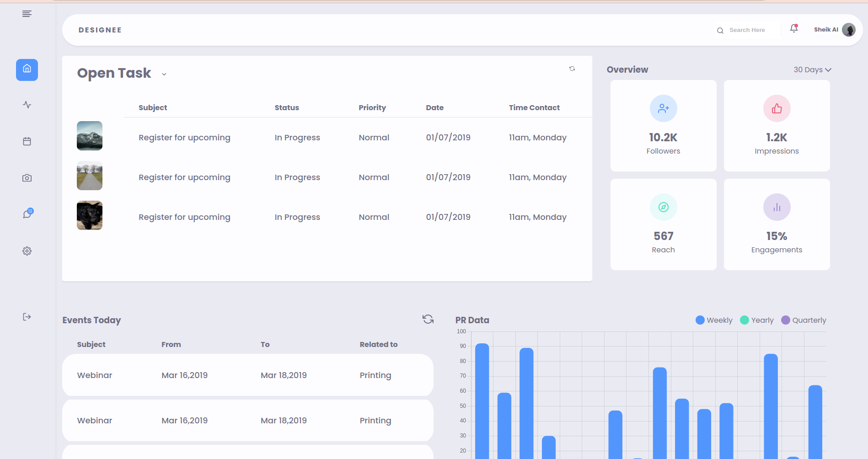Image resolution: width=868 pixels, height=459 pixels.
Task: Sort by Time Contact column header
Action: tap(534, 107)
